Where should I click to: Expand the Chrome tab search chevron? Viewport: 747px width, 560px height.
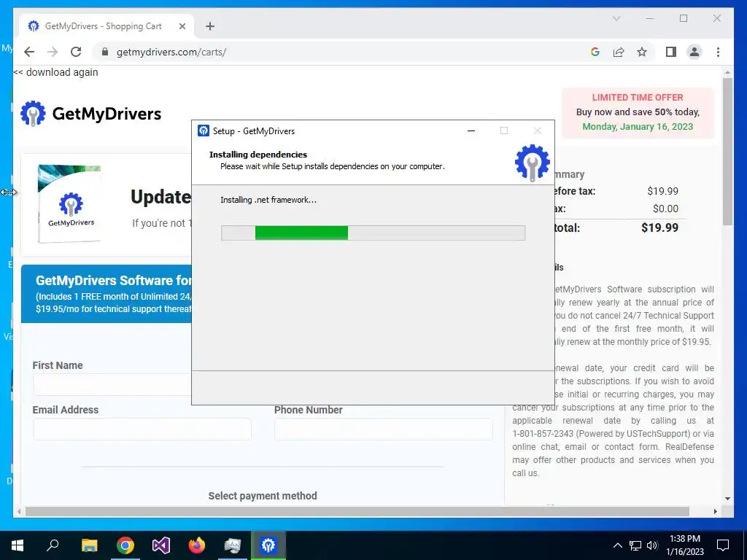pos(616,18)
